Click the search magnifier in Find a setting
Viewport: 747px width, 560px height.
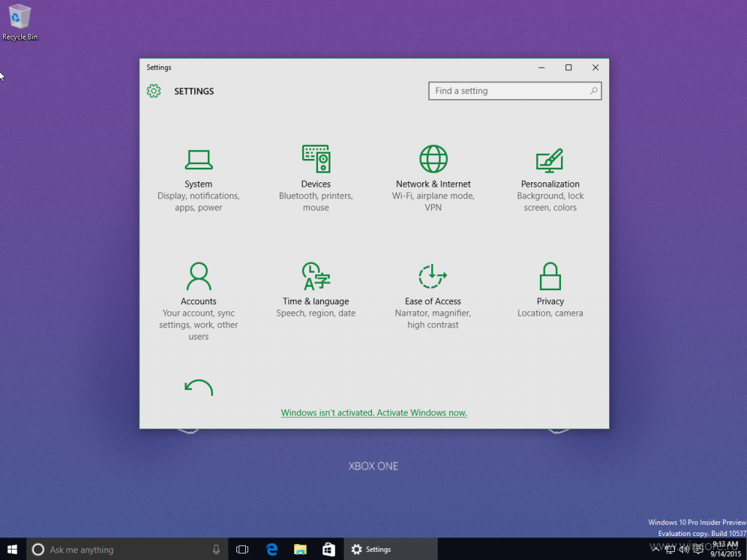(594, 91)
